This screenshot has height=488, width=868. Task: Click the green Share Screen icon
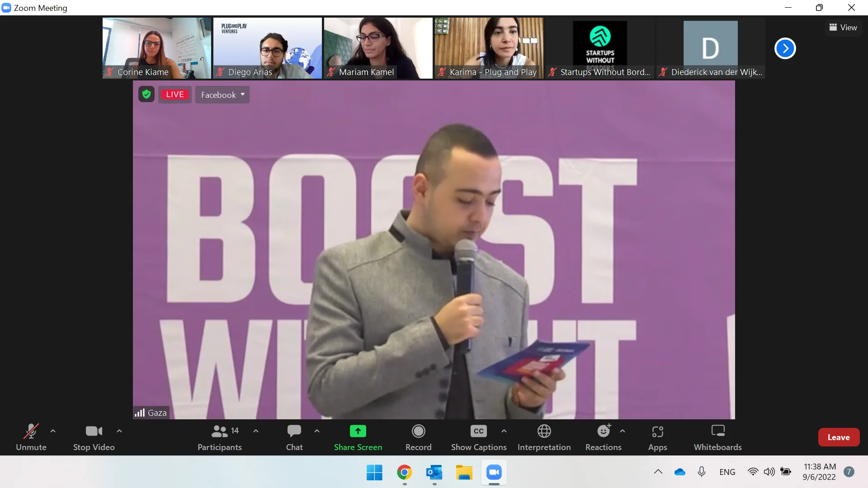[x=358, y=432]
